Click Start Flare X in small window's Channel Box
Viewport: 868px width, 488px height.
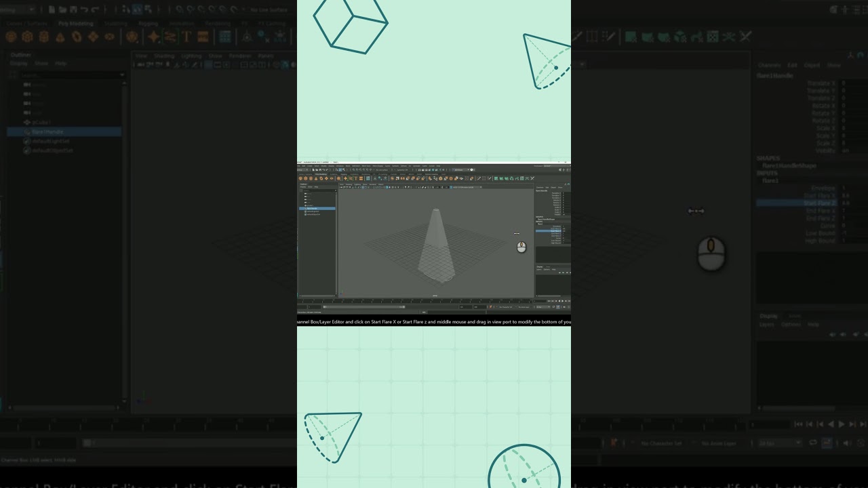click(556, 228)
